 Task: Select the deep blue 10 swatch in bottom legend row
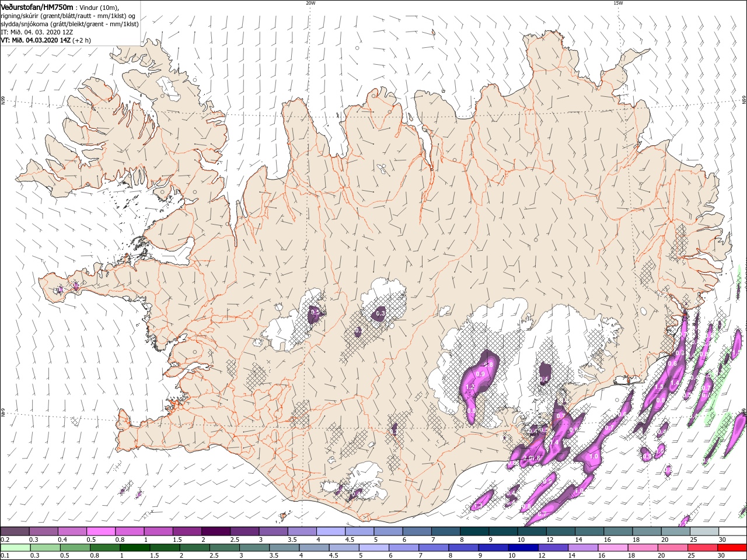(523, 548)
